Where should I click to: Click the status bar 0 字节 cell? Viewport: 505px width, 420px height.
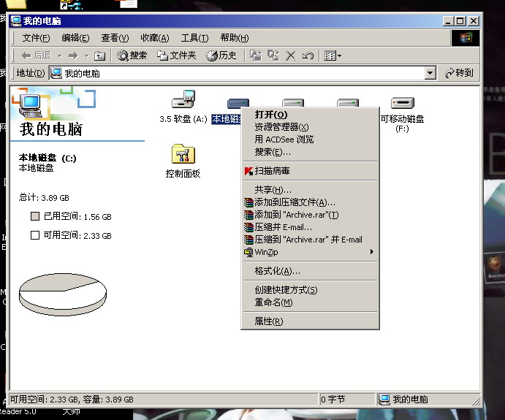pyautogui.click(x=347, y=400)
